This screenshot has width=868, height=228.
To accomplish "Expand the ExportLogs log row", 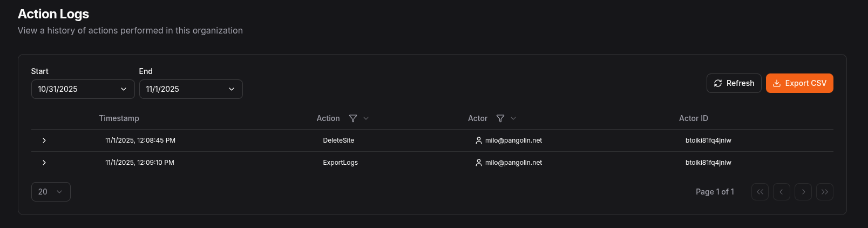I will point(44,163).
